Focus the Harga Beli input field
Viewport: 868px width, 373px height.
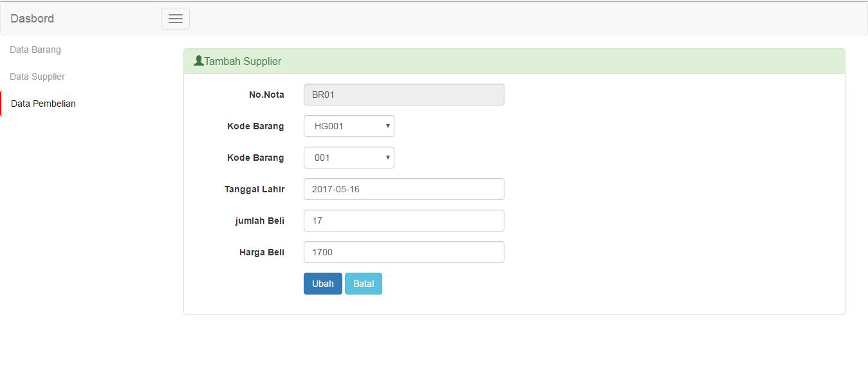point(404,252)
